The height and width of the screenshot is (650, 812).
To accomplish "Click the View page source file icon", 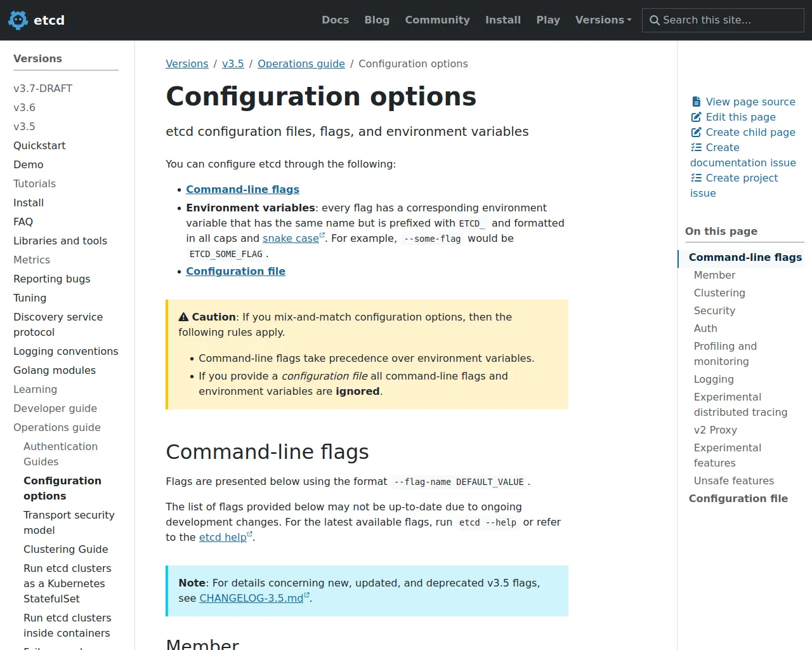I will tap(696, 102).
